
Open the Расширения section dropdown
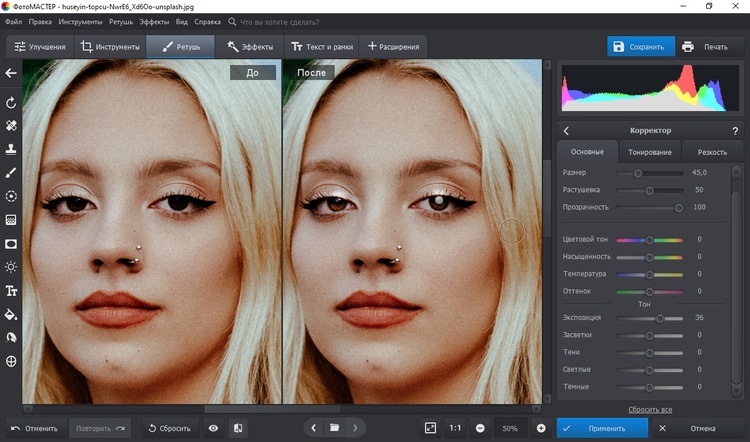point(393,46)
